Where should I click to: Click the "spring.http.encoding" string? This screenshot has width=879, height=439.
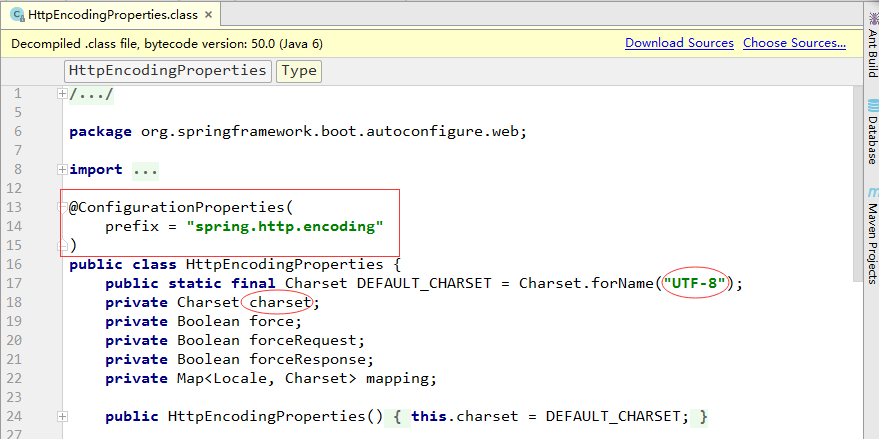click(x=285, y=227)
